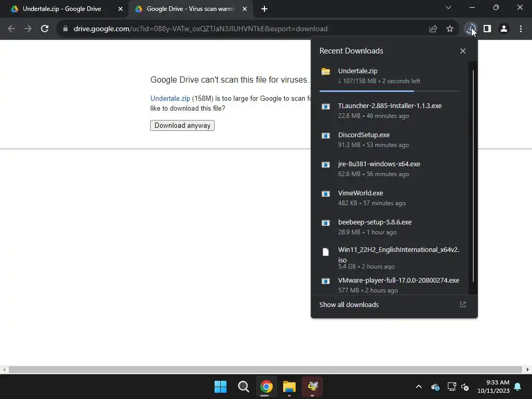Open Win11_22H2_EnglishInternational_x64v2.iso download
The width and height of the screenshot is (532, 399).
390,258
